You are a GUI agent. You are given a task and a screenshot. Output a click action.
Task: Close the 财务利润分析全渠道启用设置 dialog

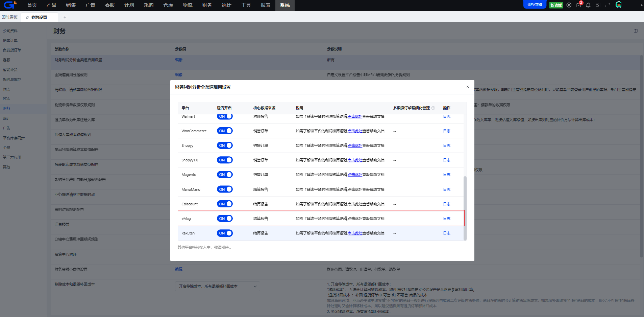[468, 87]
